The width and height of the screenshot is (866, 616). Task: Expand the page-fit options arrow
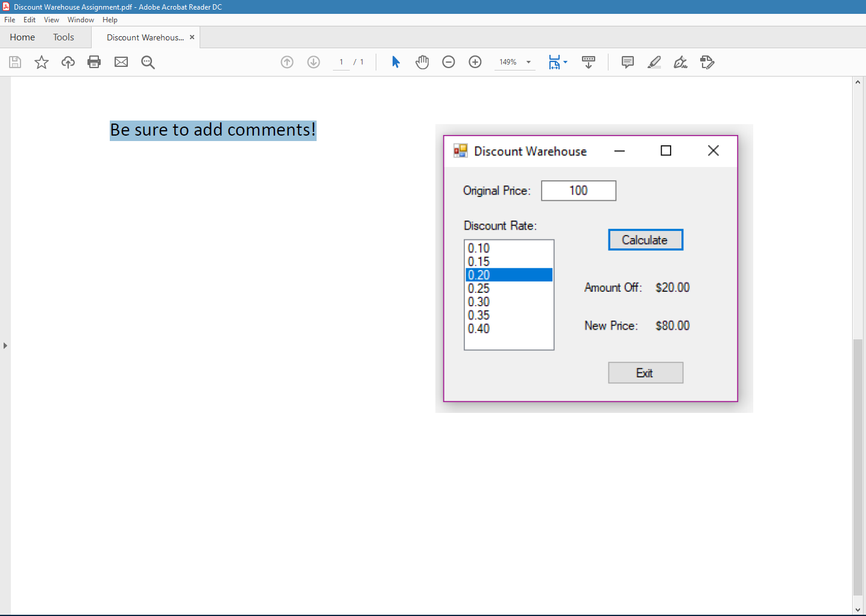[564, 62]
